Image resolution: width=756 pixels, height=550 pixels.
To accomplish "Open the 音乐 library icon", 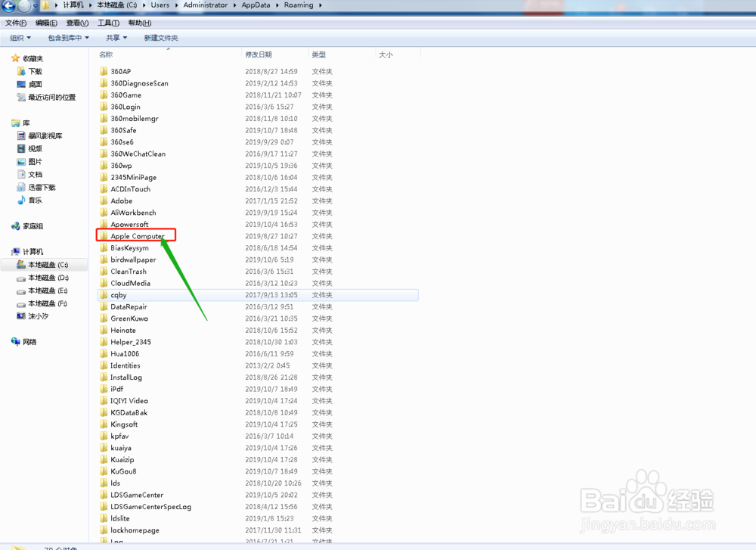I will click(21, 200).
